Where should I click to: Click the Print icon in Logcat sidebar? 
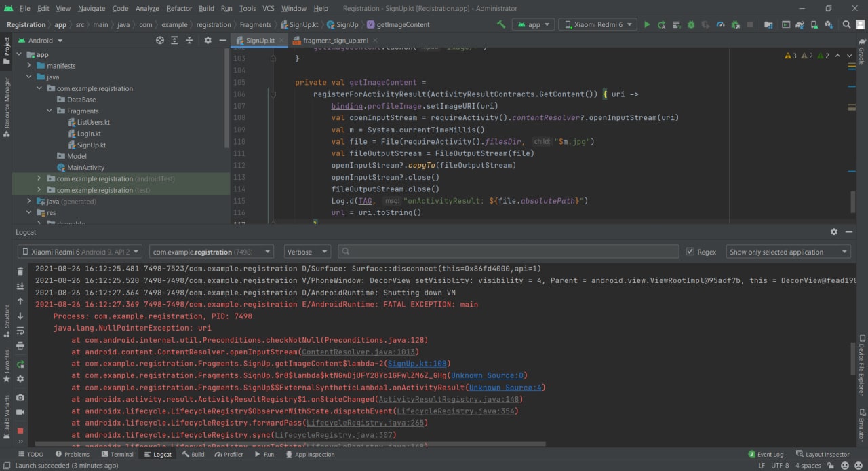click(x=20, y=345)
